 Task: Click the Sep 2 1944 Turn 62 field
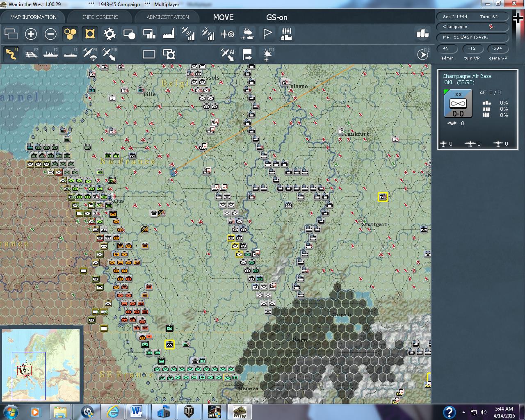tap(472, 16)
